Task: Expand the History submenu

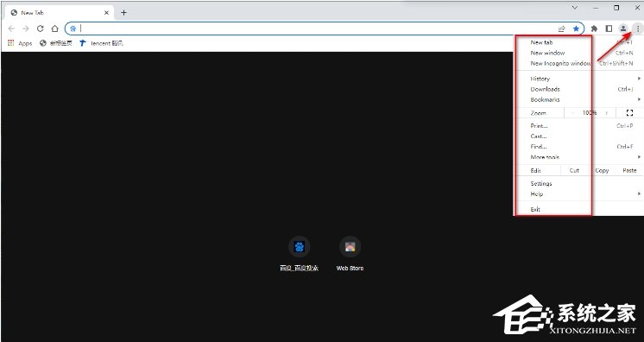Action: 578,79
